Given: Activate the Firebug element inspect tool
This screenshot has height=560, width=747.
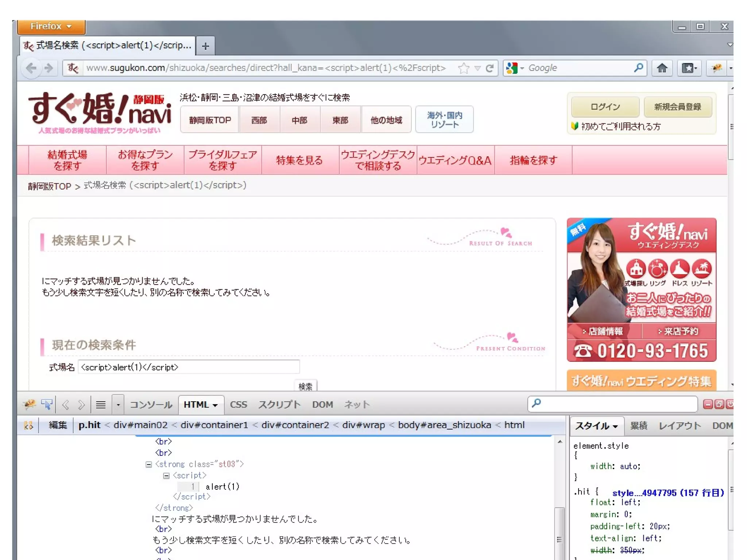Looking at the screenshot, I should tap(47, 404).
